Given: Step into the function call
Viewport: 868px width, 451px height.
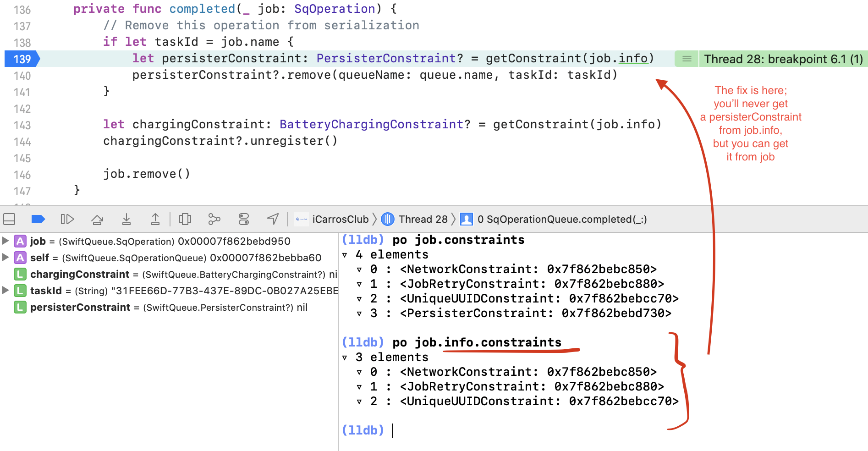Looking at the screenshot, I should coord(126,219).
